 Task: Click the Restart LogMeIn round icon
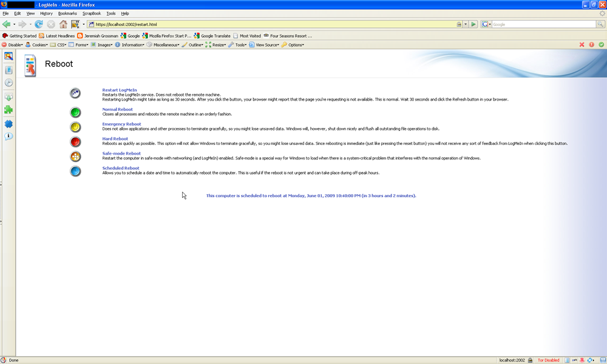(x=75, y=93)
